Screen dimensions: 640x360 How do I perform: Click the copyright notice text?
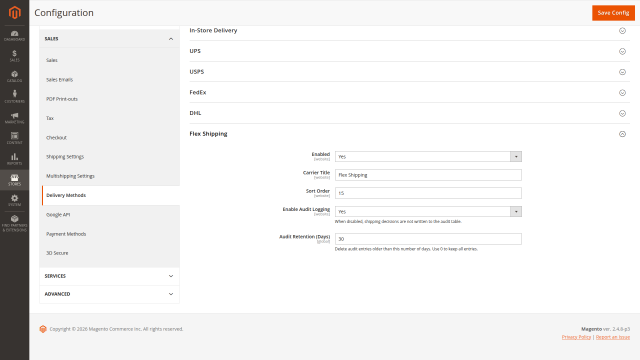click(x=116, y=329)
